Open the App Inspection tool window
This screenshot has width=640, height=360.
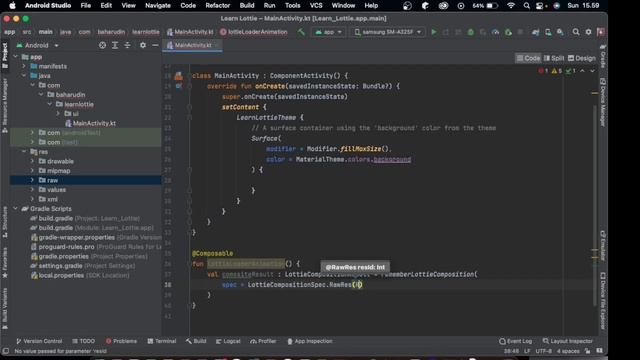310,341
